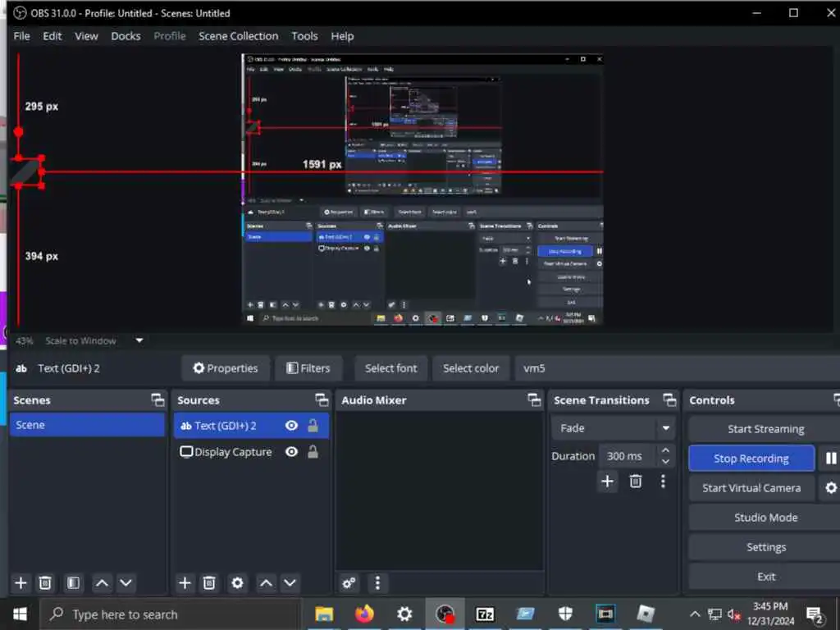Pop out the Audio Mixer dock

[534, 400]
